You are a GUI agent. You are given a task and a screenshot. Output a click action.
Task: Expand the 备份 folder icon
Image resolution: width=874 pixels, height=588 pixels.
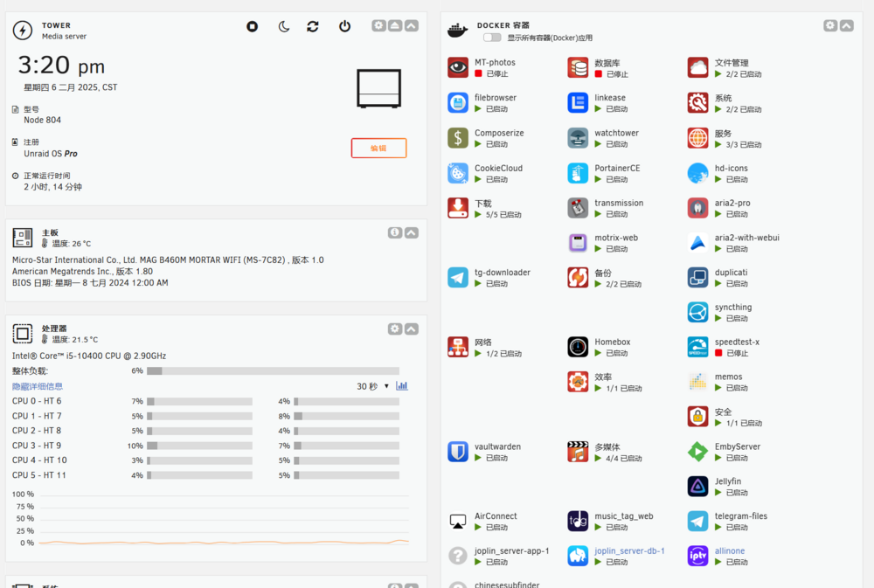click(x=578, y=278)
